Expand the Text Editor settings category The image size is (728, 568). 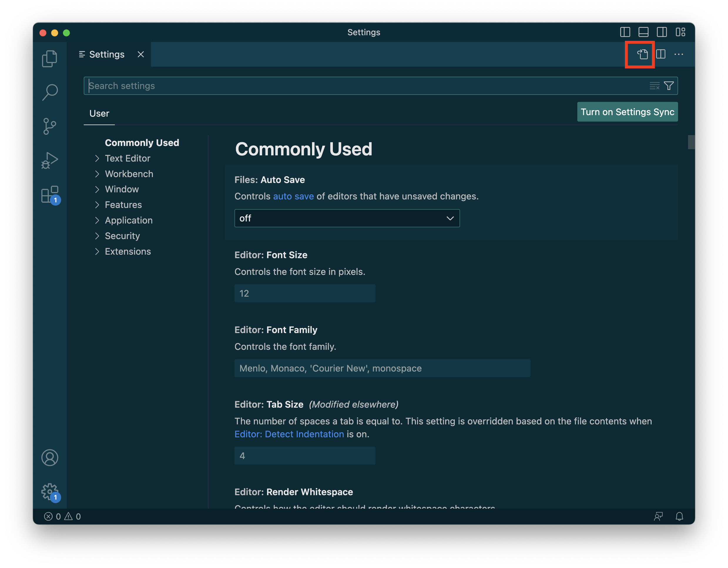(x=127, y=158)
